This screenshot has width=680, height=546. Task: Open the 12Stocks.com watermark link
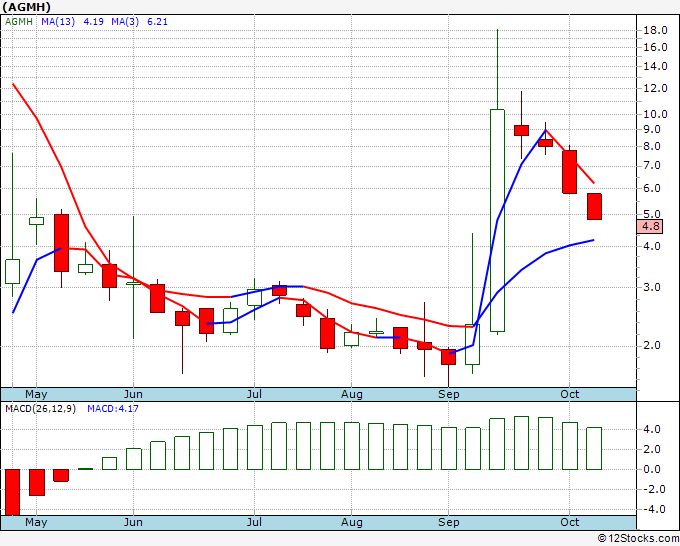coord(636,538)
